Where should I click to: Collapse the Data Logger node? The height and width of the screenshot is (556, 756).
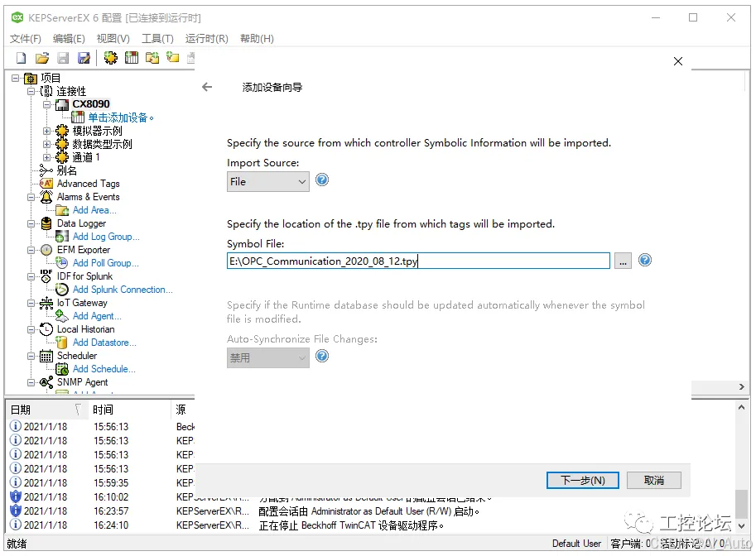(x=31, y=223)
